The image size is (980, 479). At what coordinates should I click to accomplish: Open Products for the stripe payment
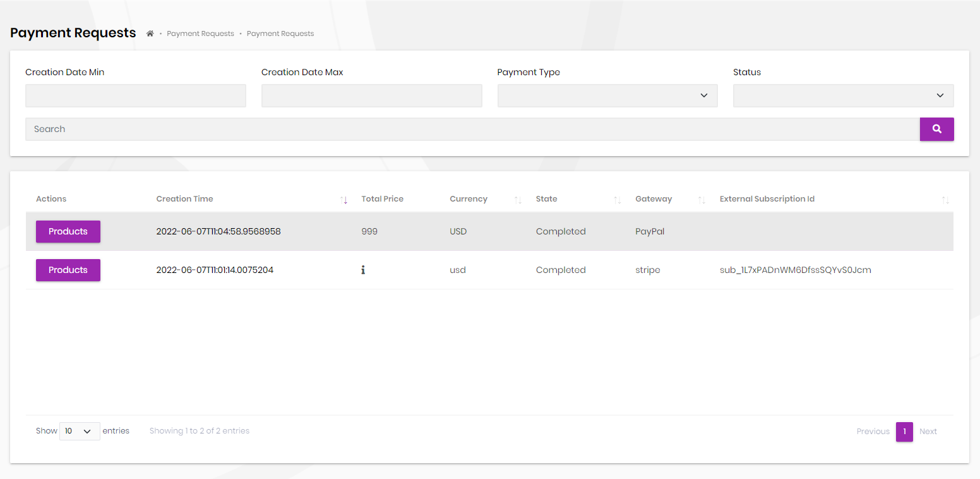click(x=68, y=270)
